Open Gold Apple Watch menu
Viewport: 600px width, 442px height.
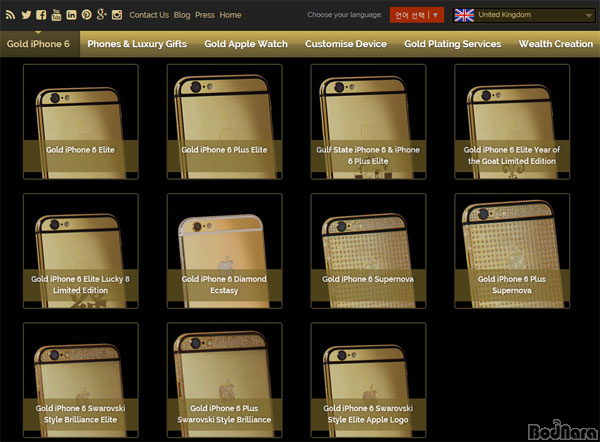[x=246, y=44]
